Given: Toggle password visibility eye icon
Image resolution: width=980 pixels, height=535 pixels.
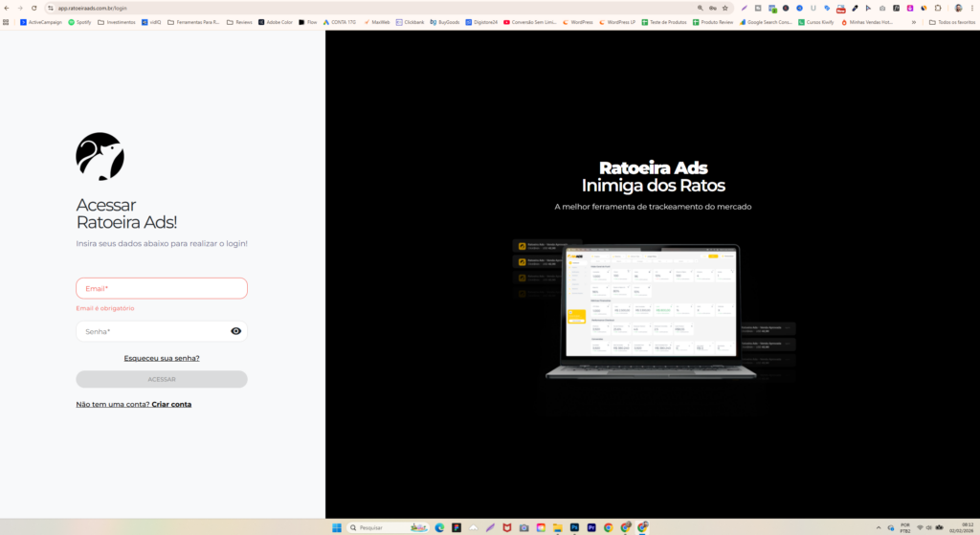Looking at the screenshot, I should coord(235,331).
